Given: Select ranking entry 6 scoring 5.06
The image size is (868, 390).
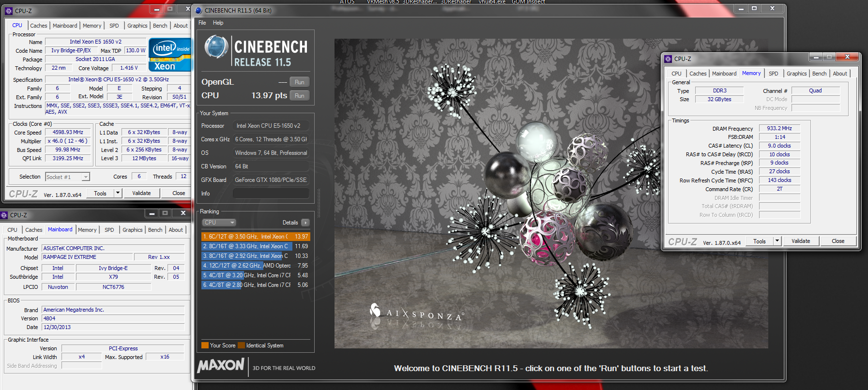Looking at the screenshot, I should pos(256,285).
